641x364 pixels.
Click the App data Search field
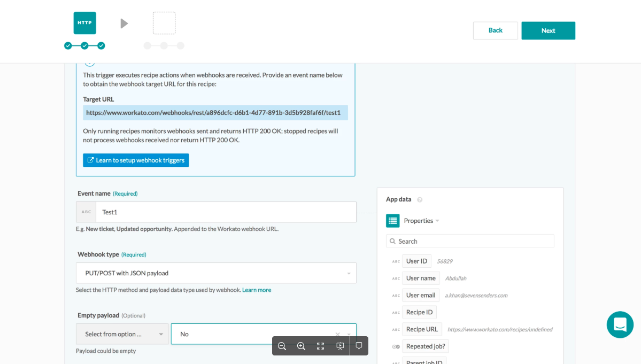tap(470, 241)
